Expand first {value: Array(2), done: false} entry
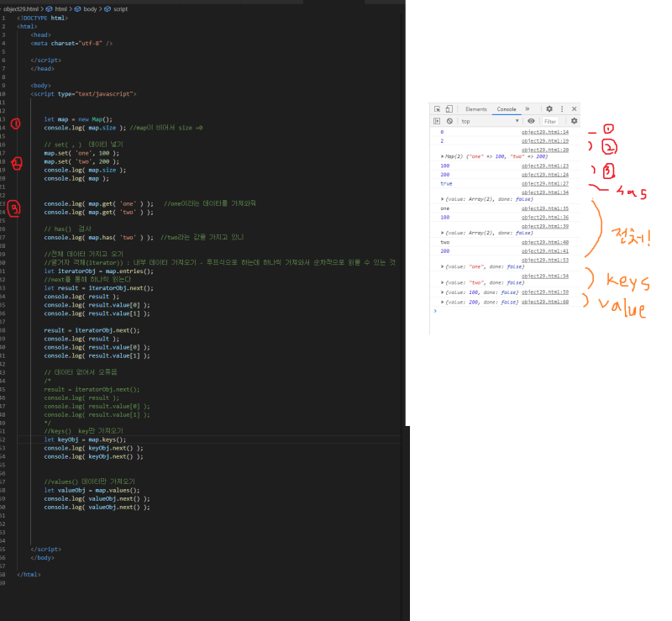Screen dimensions: 672x621 click(x=443, y=199)
